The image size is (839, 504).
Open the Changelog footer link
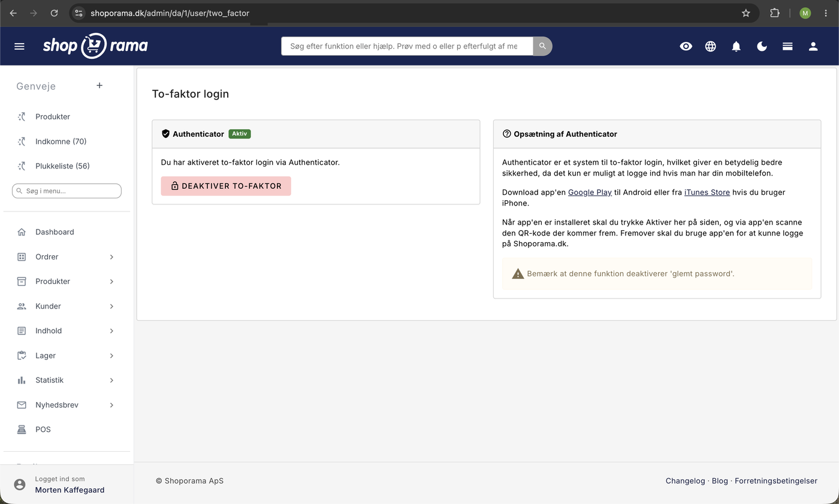point(685,481)
